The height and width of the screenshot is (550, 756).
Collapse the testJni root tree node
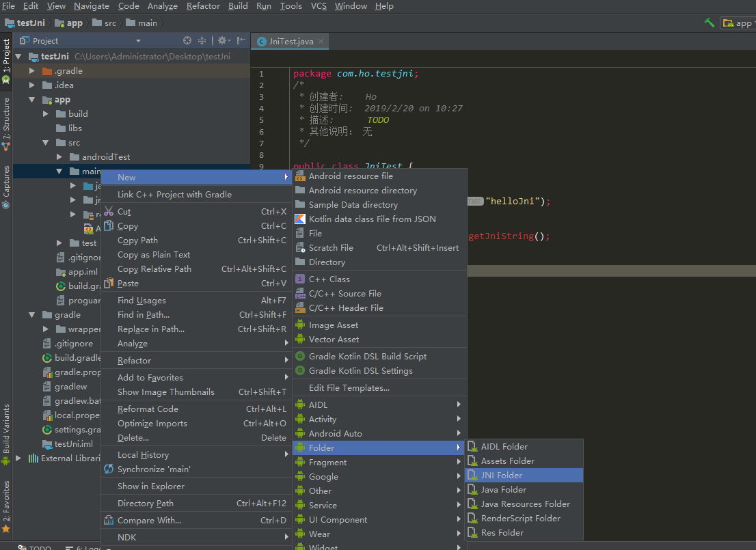(x=19, y=57)
